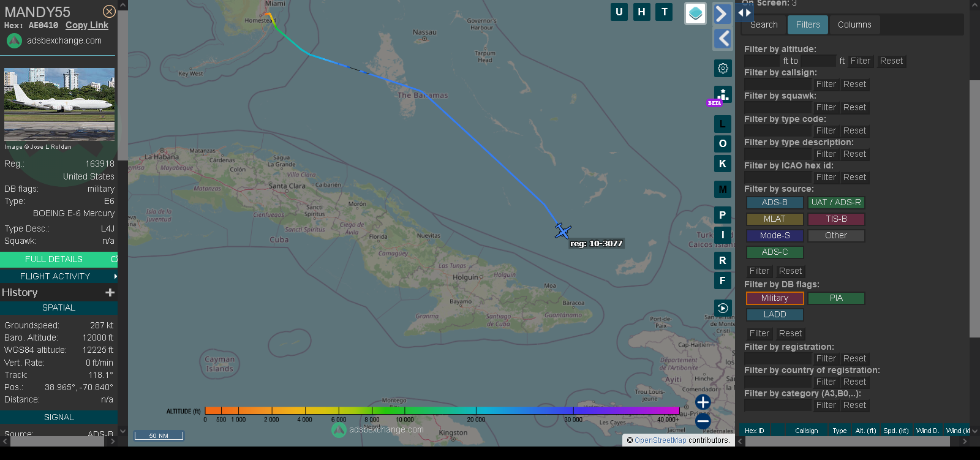Image resolution: width=980 pixels, height=460 pixels.
Task: Click the SPATIAL section header
Action: coord(59,308)
